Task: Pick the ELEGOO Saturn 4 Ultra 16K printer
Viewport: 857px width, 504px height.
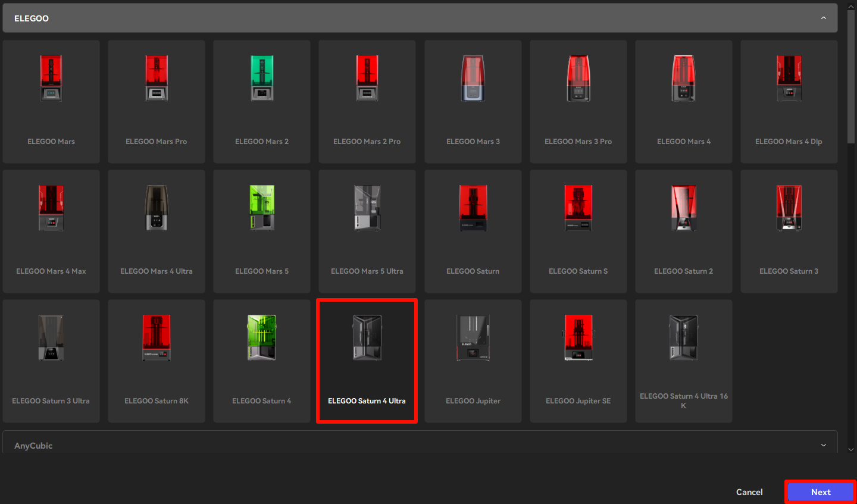Action: (x=684, y=361)
